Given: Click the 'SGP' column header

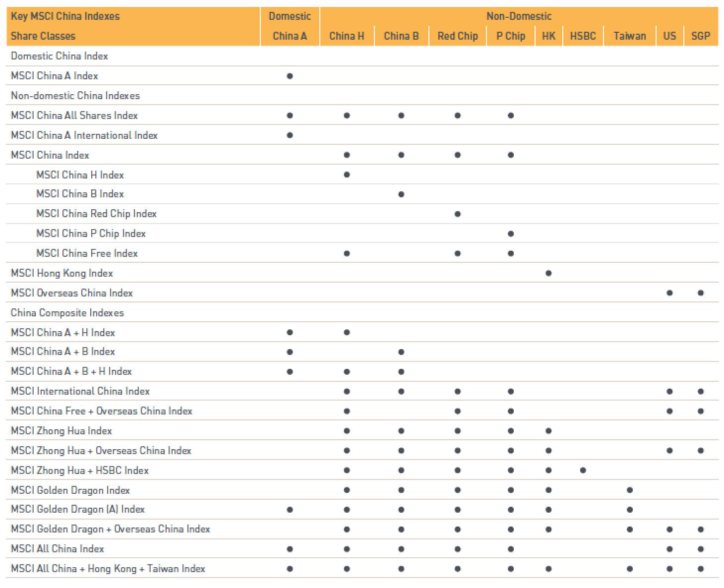Looking at the screenshot, I should pyautogui.click(x=701, y=36).
